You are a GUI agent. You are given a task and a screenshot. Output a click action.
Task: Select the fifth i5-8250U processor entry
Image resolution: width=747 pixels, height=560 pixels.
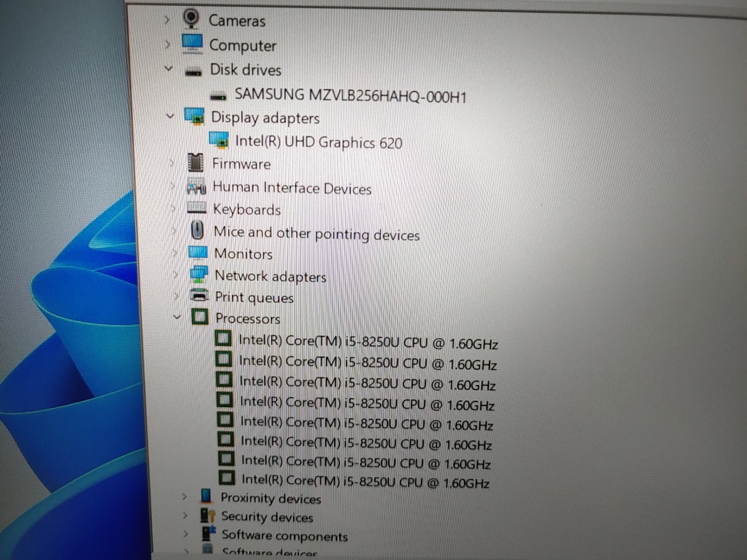pyautogui.click(x=367, y=424)
